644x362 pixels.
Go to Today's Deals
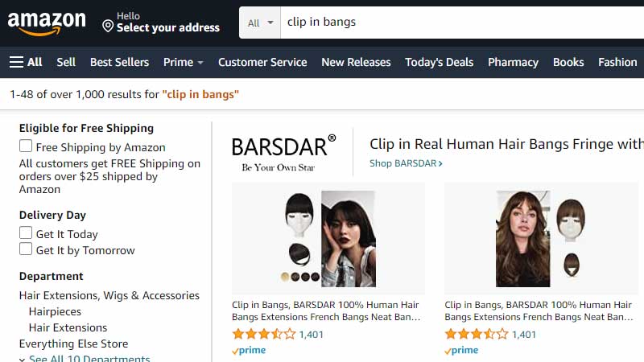point(439,62)
